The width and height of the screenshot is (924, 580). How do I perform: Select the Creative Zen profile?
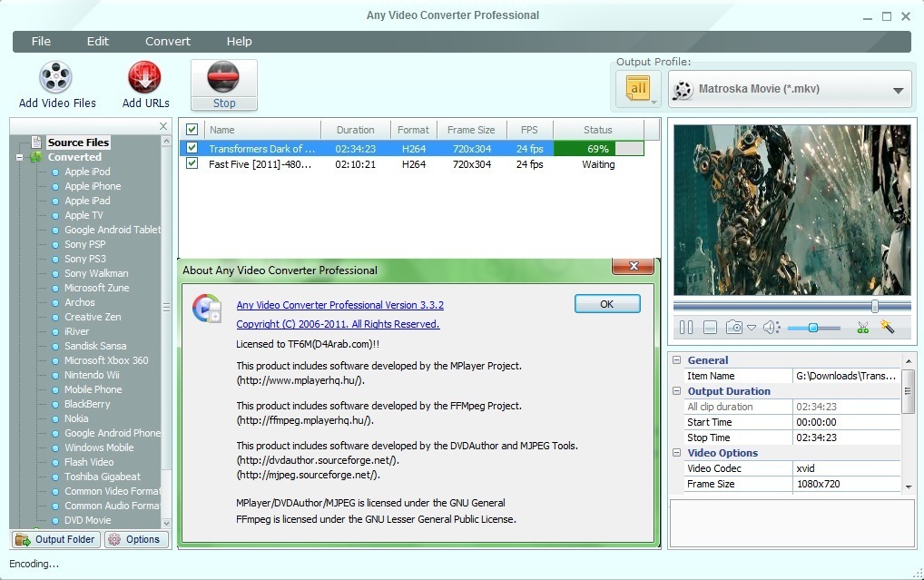click(x=93, y=317)
